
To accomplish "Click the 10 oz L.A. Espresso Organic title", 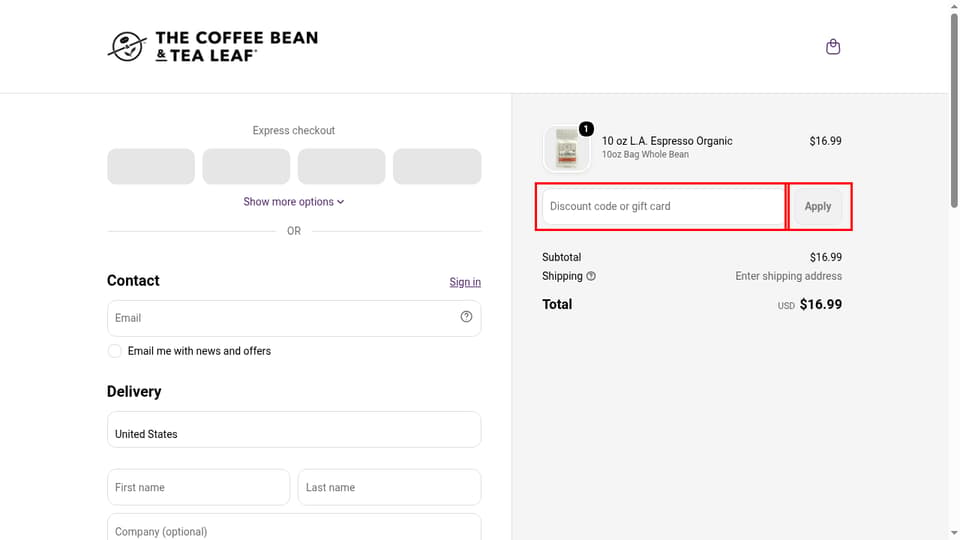I will pos(667,141).
